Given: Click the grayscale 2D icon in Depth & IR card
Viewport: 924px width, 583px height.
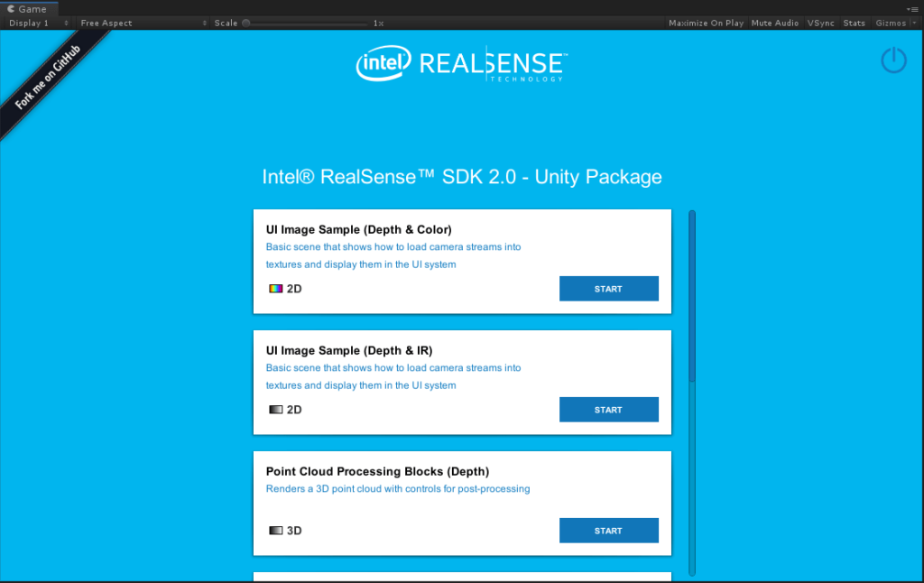Looking at the screenshot, I should coord(276,410).
